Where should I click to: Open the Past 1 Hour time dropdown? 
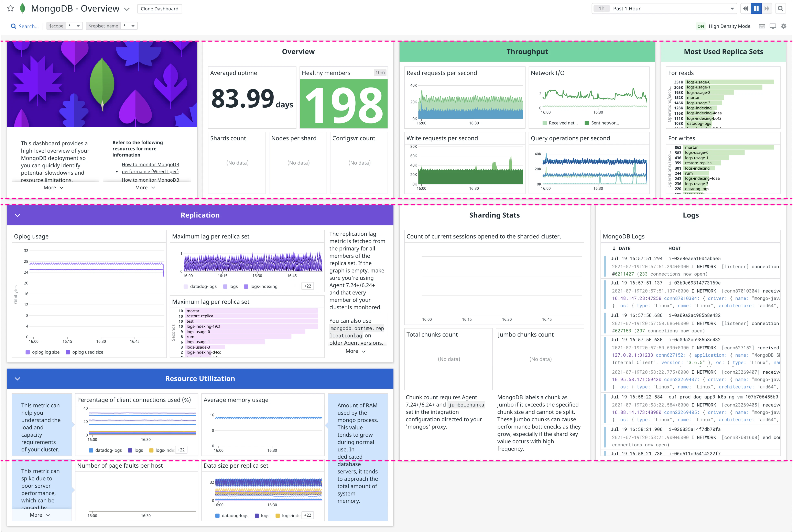click(x=732, y=9)
